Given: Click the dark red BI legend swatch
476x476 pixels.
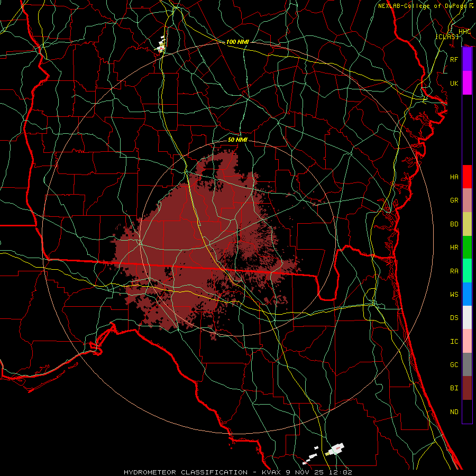Looking at the screenshot, I should [467, 388].
